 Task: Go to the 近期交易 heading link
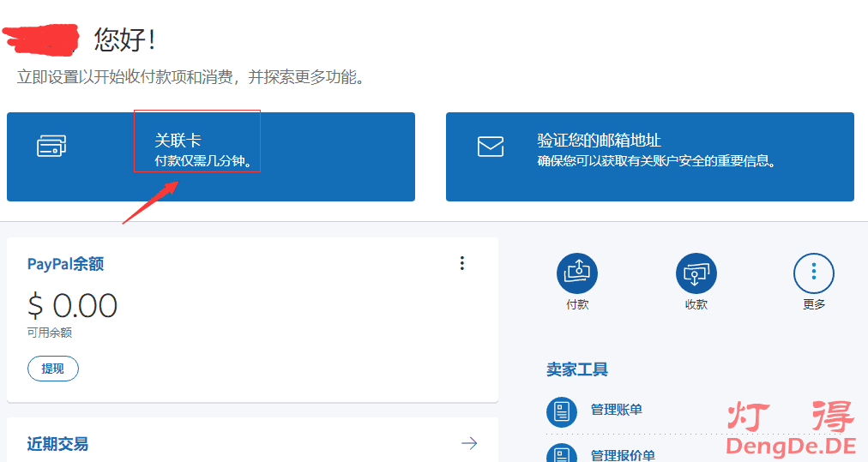pyautogui.click(x=57, y=444)
